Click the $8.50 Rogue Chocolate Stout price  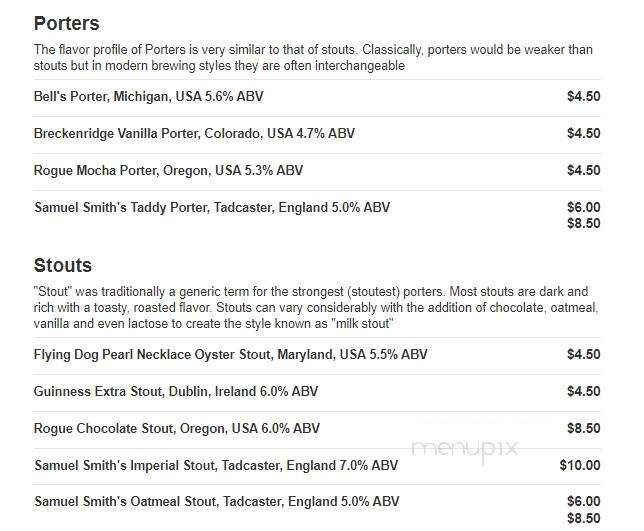583,428
